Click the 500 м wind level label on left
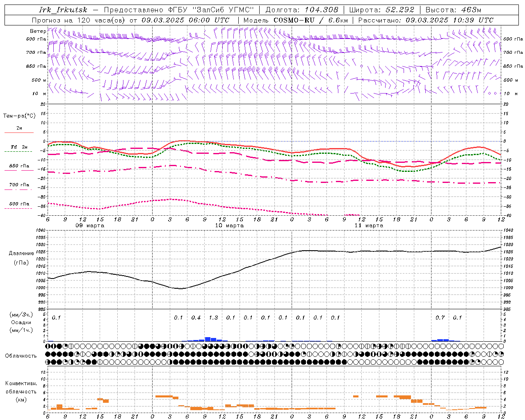 click(39, 80)
